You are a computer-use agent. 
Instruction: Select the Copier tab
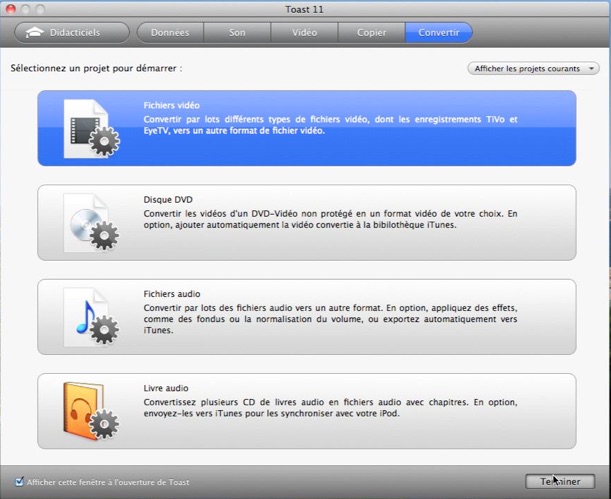tap(372, 32)
